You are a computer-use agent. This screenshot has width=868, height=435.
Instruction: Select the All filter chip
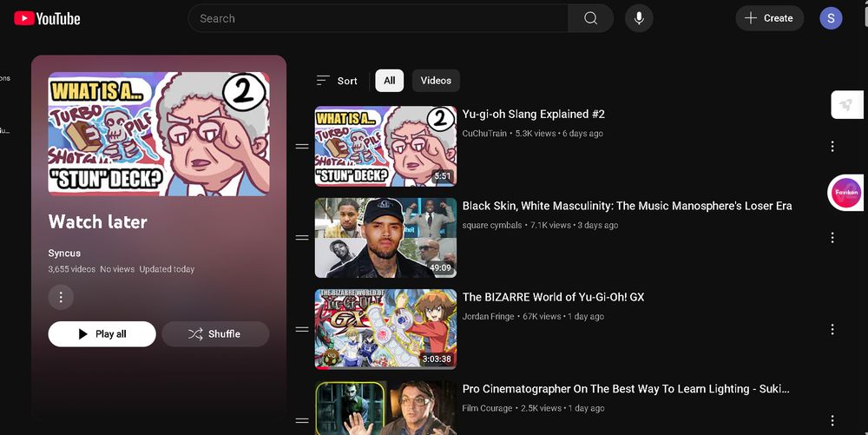pos(389,81)
